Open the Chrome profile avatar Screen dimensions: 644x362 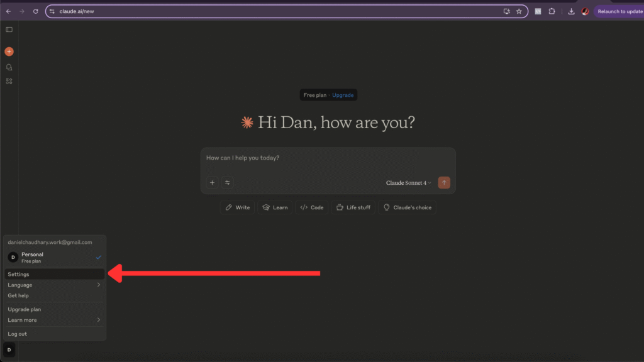click(586, 11)
